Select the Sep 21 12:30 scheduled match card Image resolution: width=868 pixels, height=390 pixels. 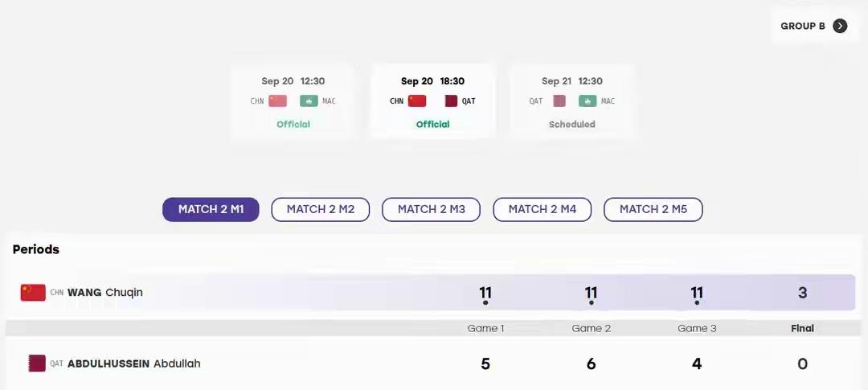[572, 102]
